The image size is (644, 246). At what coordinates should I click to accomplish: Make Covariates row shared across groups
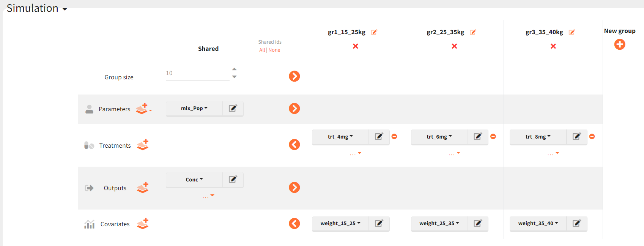(x=294, y=224)
